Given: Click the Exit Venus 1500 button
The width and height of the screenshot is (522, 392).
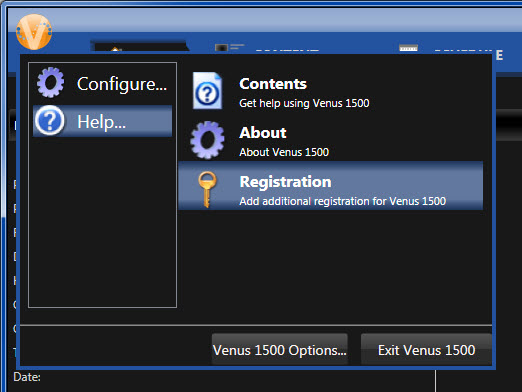Looking at the screenshot, I should point(426,350).
